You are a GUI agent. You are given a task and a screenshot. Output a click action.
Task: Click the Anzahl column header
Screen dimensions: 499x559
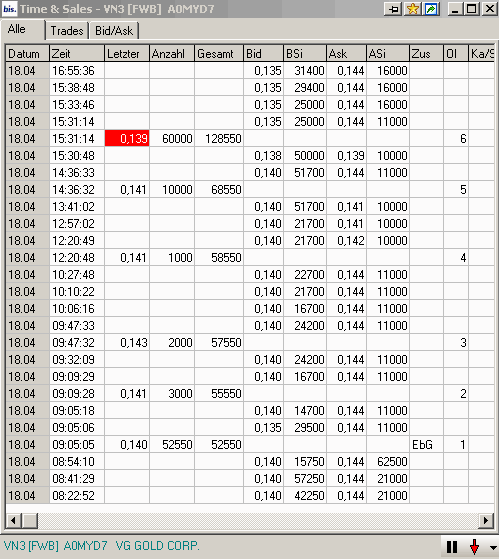[172, 53]
